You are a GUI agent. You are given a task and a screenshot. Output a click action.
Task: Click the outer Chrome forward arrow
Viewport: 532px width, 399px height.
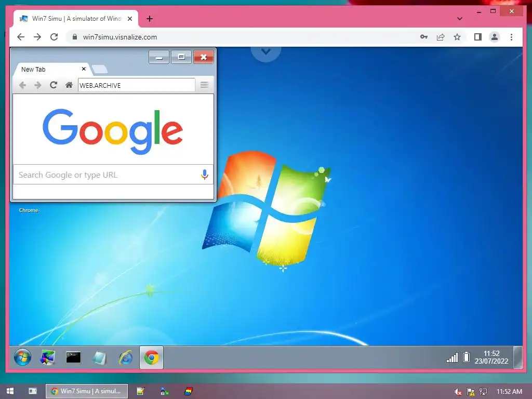(37, 37)
